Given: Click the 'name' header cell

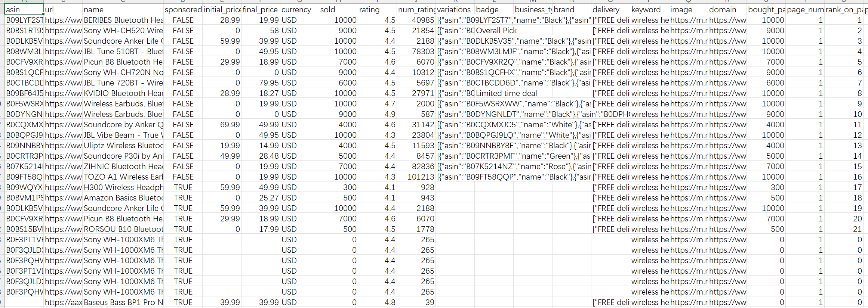Looking at the screenshot, I should click(123, 9).
